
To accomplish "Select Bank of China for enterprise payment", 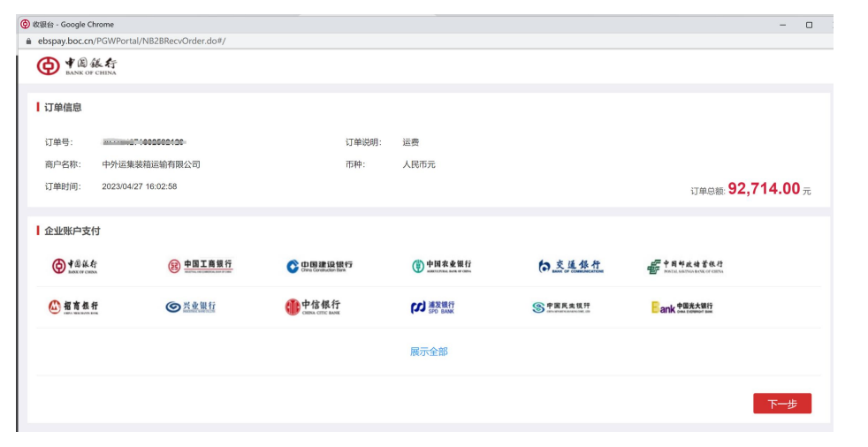I will pyautogui.click(x=75, y=266).
